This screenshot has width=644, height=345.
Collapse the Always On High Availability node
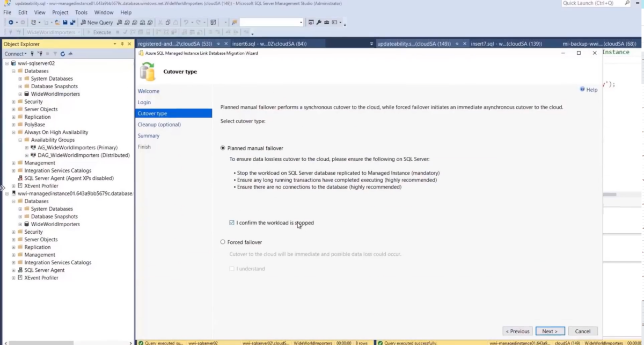(x=13, y=132)
